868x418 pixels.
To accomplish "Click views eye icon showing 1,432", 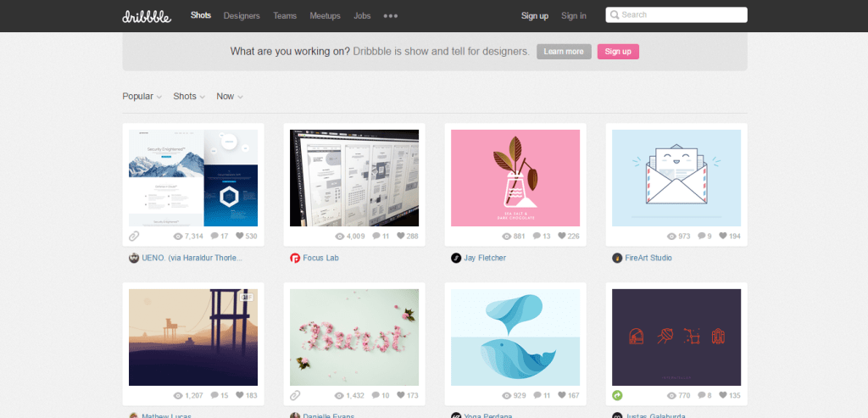I will [x=340, y=396].
